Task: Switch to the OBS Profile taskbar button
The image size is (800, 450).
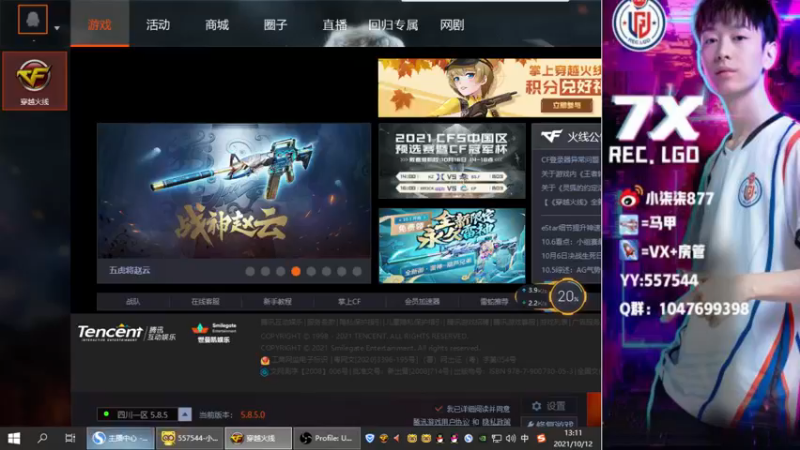Action: 327,438
